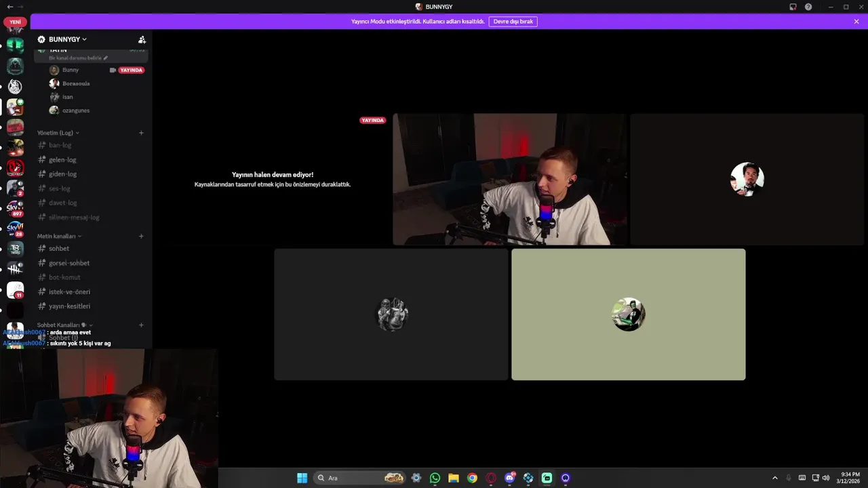Image resolution: width=868 pixels, height=488 pixels.
Task: Open the Windows Start menu
Action: click(x=302, y=478)
